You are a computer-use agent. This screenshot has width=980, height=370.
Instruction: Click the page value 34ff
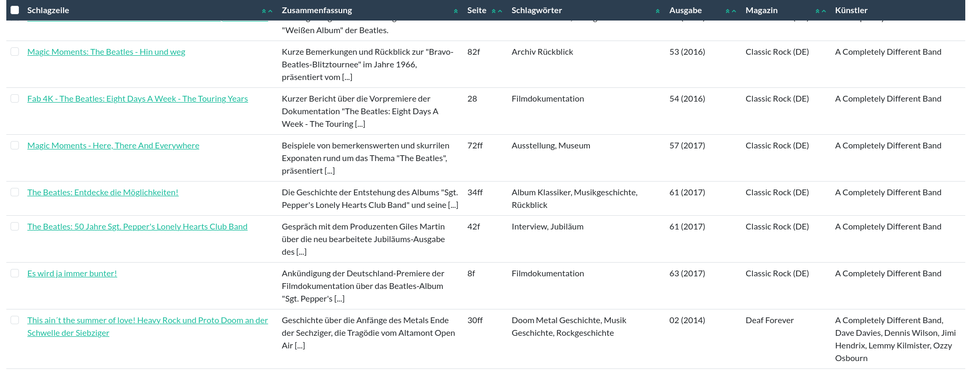click(x=475, y=192)
